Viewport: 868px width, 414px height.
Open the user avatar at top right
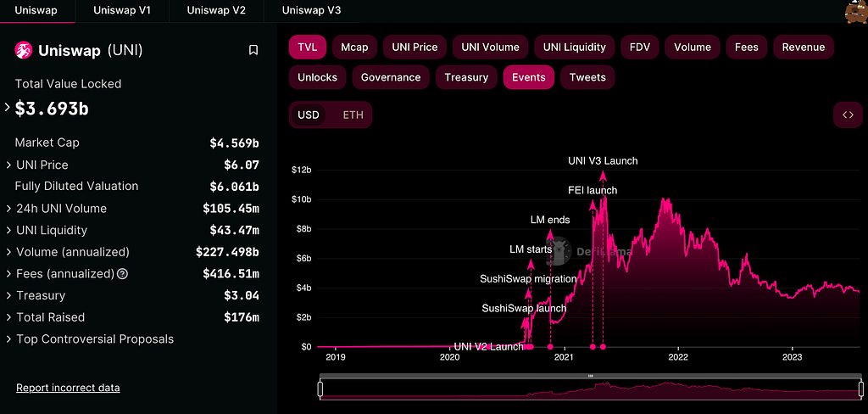click(855, 12)
